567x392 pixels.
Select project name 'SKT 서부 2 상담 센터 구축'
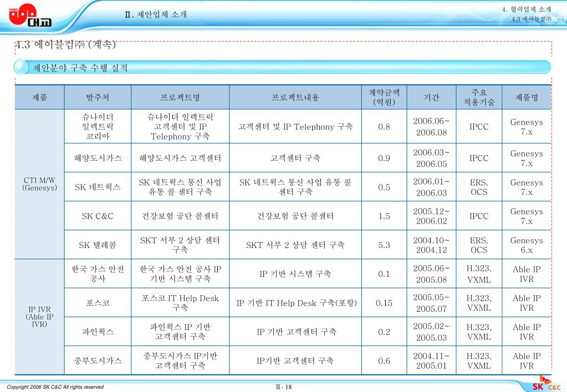pos(180,245)
